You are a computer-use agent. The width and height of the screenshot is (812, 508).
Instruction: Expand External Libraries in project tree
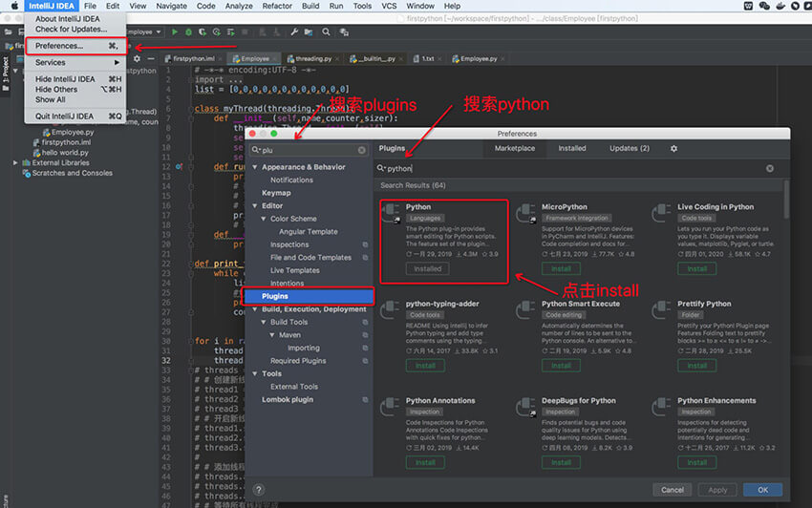pos(15,162)
